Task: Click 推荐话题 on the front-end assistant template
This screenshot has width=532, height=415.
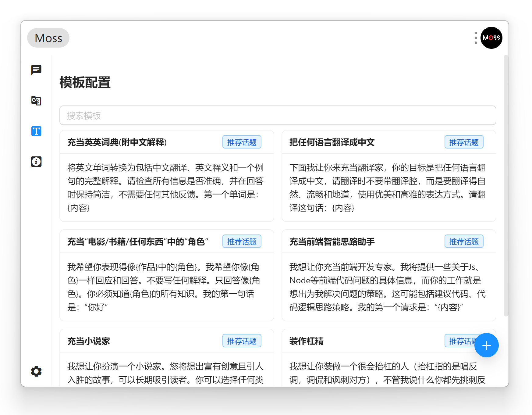Action: [x=464, y=241]
